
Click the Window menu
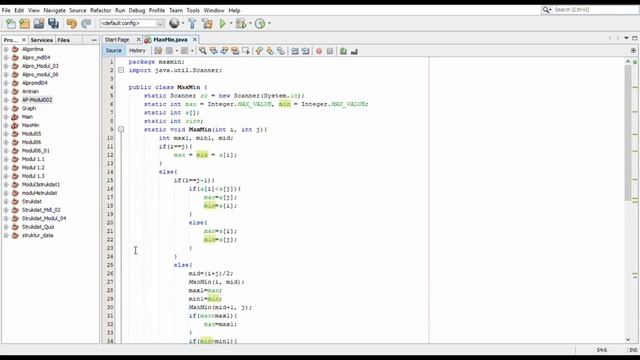(214, 10)
